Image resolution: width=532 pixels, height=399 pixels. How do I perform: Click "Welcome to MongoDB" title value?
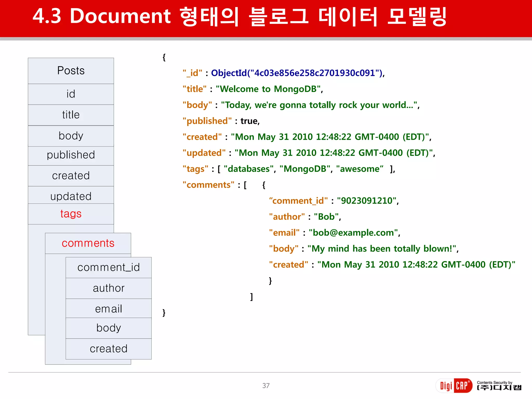[268, 89]
